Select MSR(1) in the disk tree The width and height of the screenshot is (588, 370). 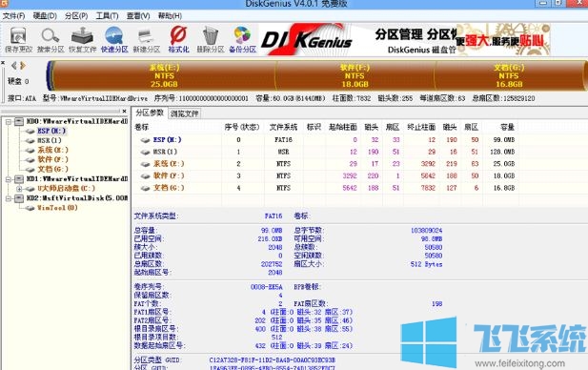50,140
